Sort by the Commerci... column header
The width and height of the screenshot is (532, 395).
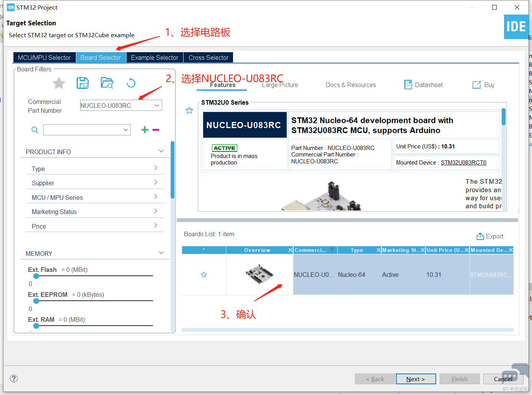tap(315, 250)
